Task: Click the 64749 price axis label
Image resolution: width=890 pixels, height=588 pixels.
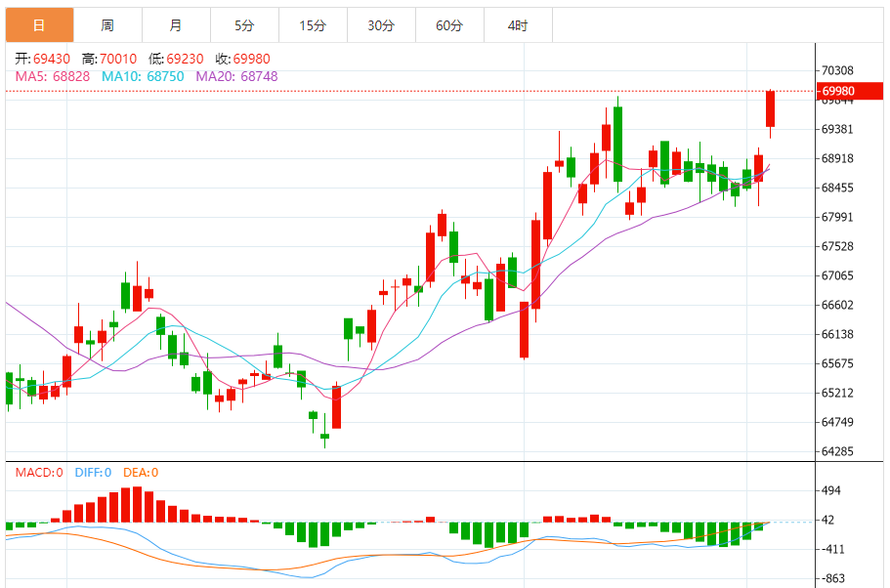Action: click(x=837, y=422)
